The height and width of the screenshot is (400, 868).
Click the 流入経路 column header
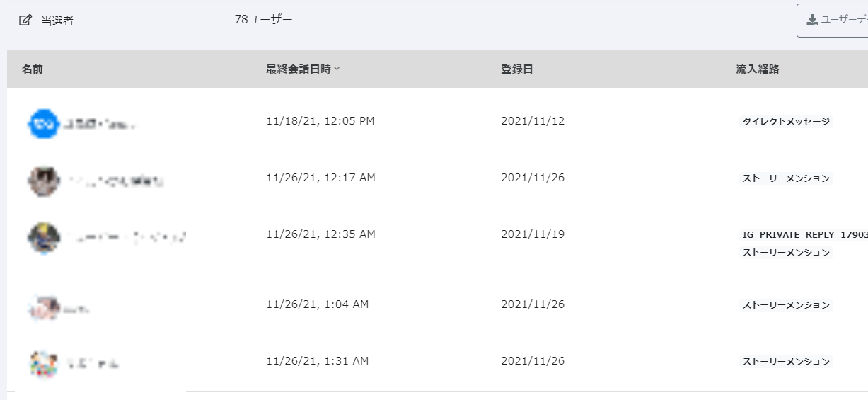coord(758,69)
